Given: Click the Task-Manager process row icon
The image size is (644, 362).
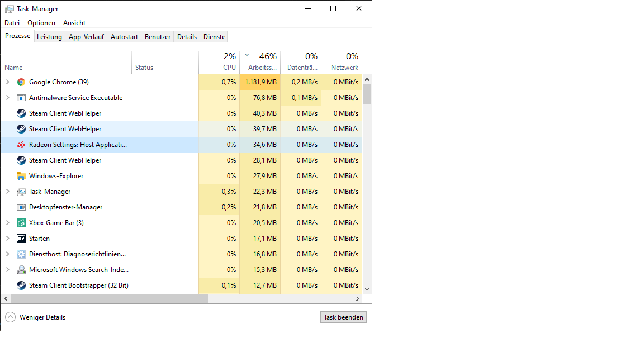Looking at the screenshot, I should point(21,192).
